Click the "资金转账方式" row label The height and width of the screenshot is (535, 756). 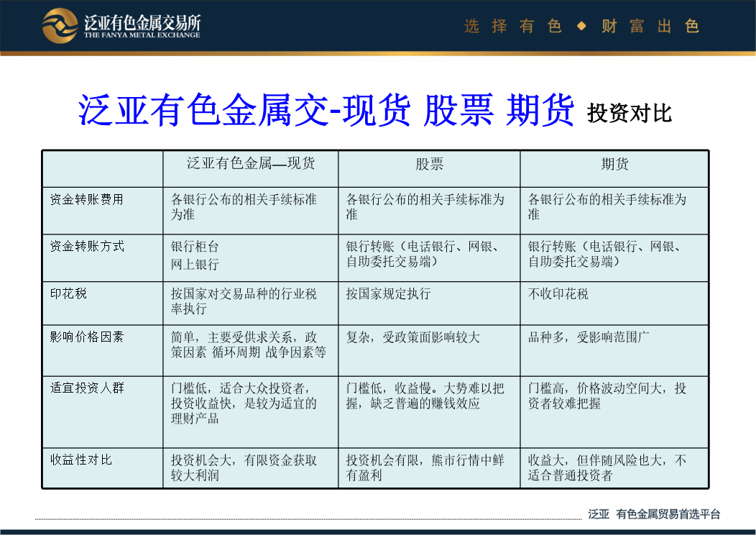click(87, 246)
